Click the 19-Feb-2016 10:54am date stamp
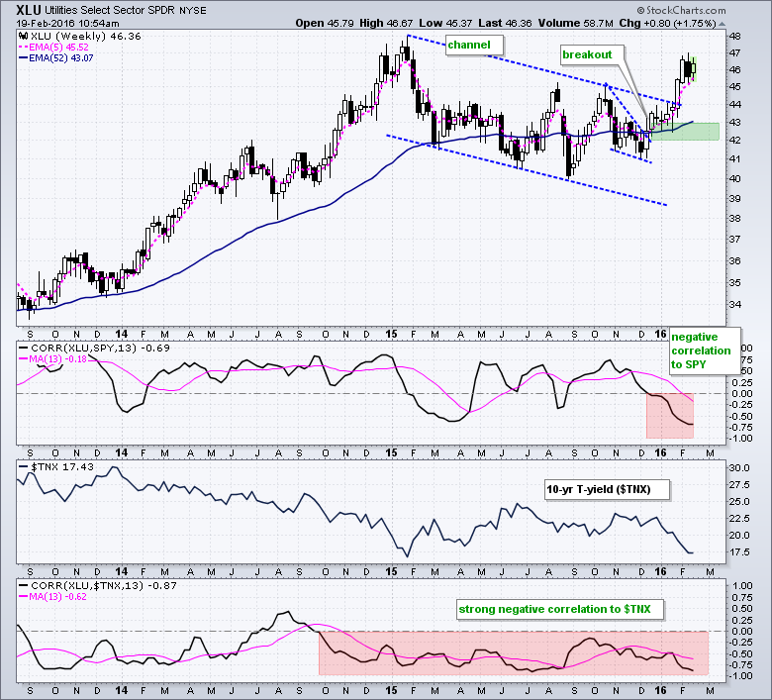This screenshot has height=700, width=772. pyautogui.click(x=60, y=20)
